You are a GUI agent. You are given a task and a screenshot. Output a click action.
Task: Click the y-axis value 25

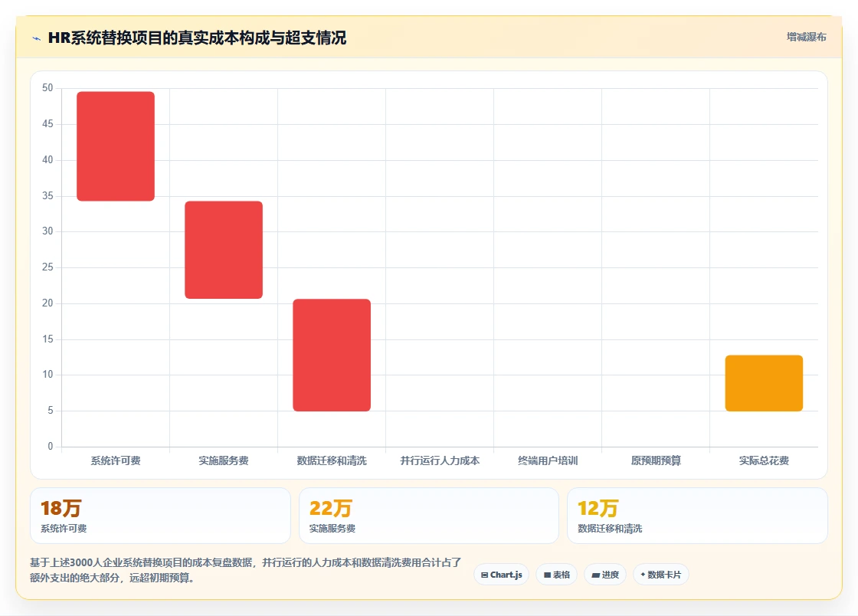(47, 267)
